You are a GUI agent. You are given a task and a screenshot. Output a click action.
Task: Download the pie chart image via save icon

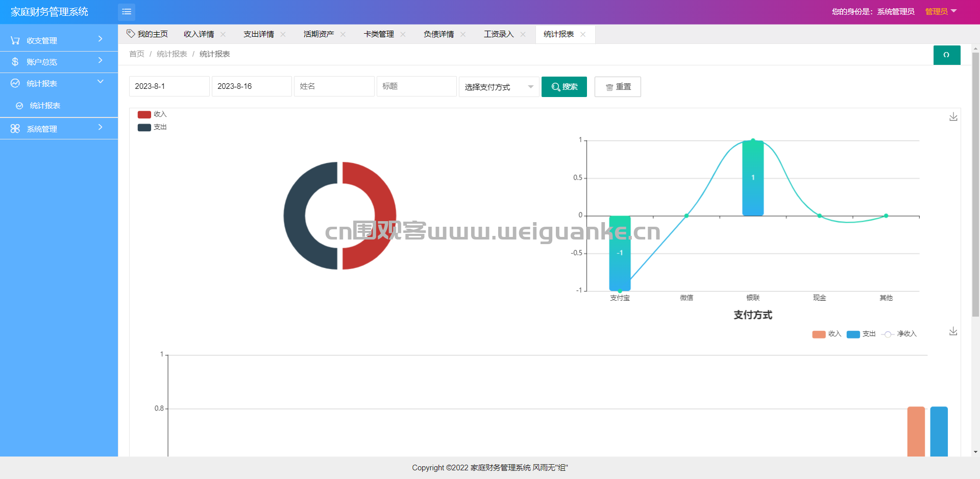(953, 117)
